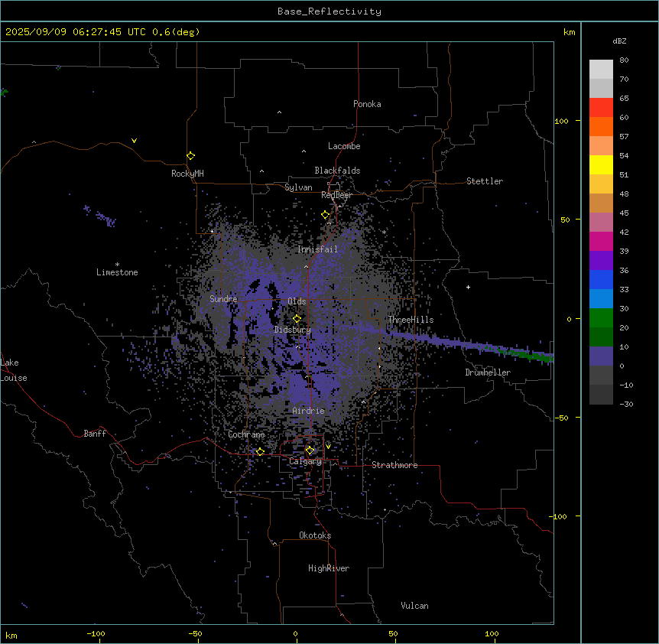Click the Drumheller city label
Screen dimensions: 659x644
pos(488,372)
